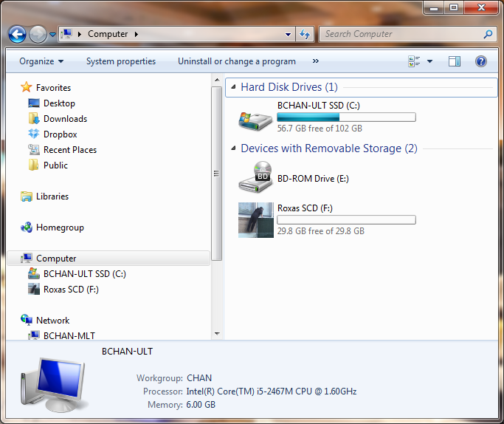Open Downloads under Favorites
This screenshot has width=504, height=424.
pyautogui.click(x=65, y=118)
